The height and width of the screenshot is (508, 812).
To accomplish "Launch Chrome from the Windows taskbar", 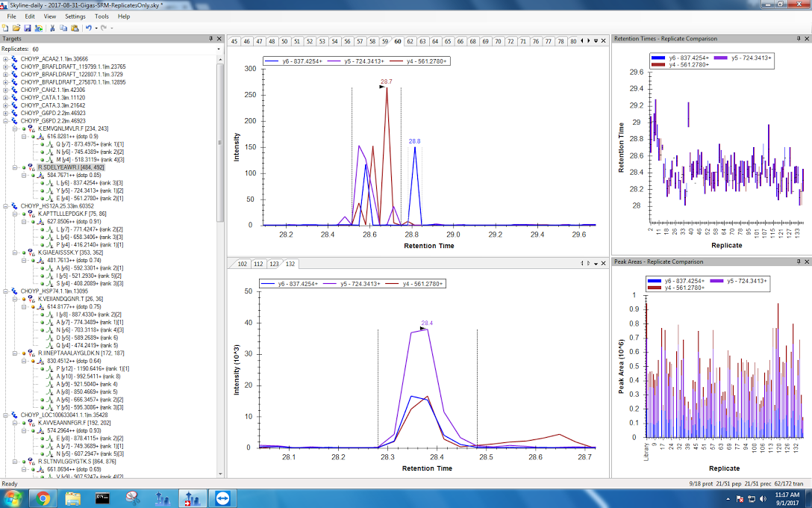I will coord(43,498).
